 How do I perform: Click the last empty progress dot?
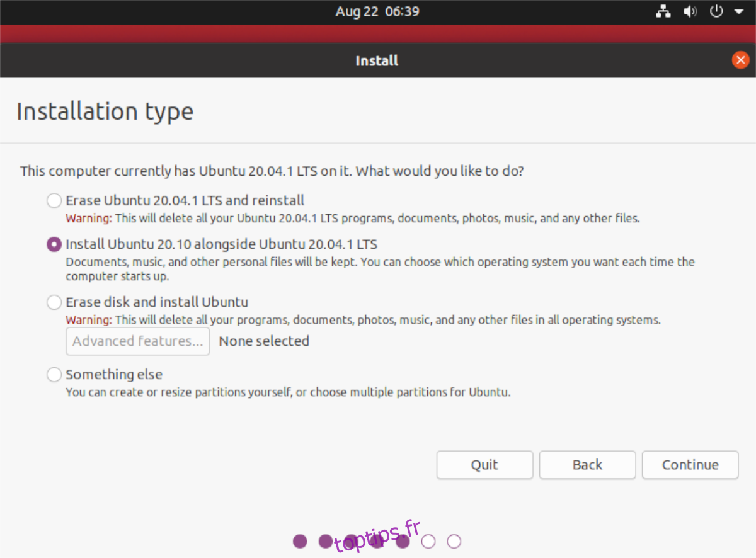pos(454,541)
